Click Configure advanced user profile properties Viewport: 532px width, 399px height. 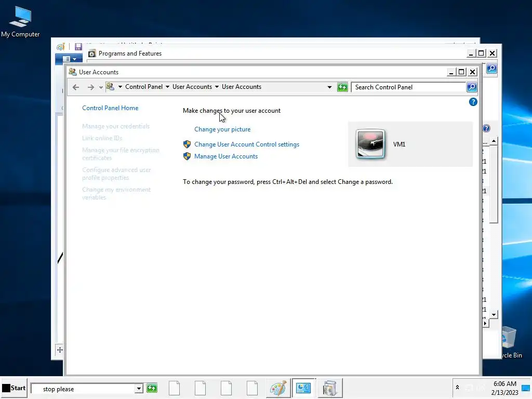[x=116, y=174]
